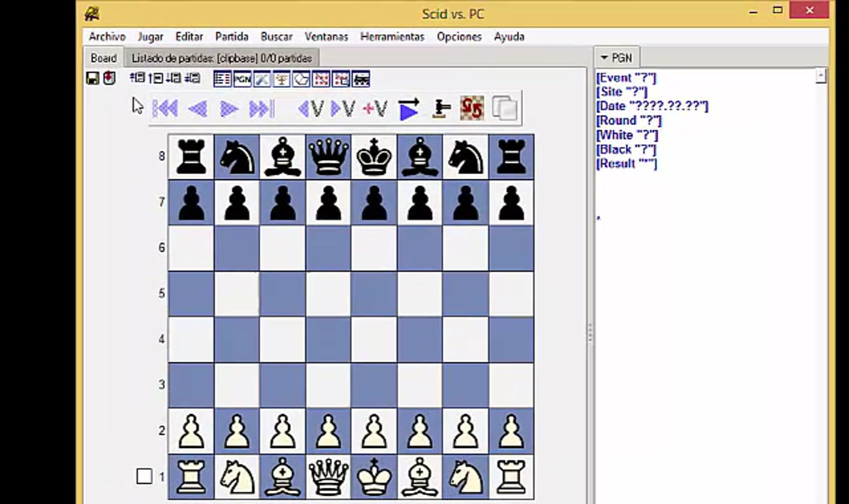
Task: Expand the PGN panel dropdown arrow
Action: click(604, 57)
